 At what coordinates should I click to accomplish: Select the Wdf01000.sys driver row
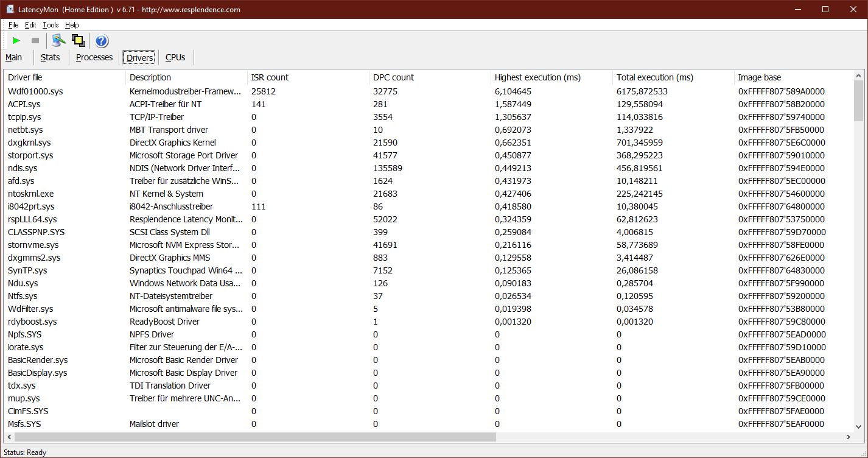429,91
